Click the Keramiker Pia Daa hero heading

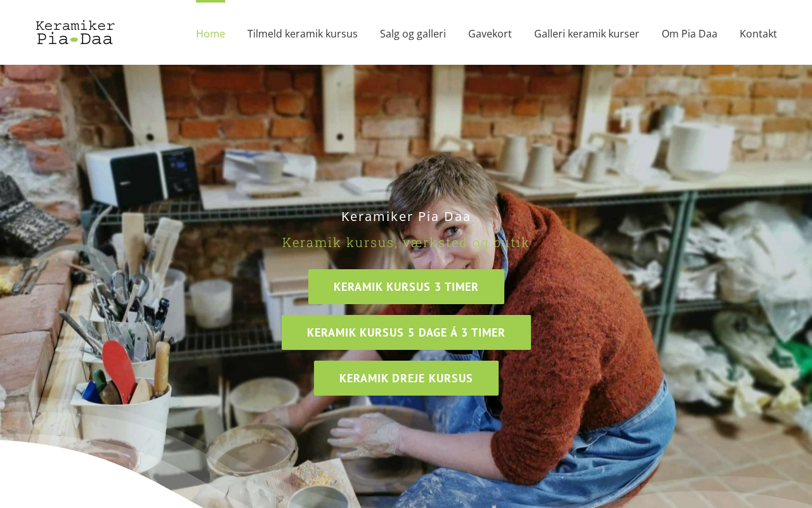click(x=406, y=216)
